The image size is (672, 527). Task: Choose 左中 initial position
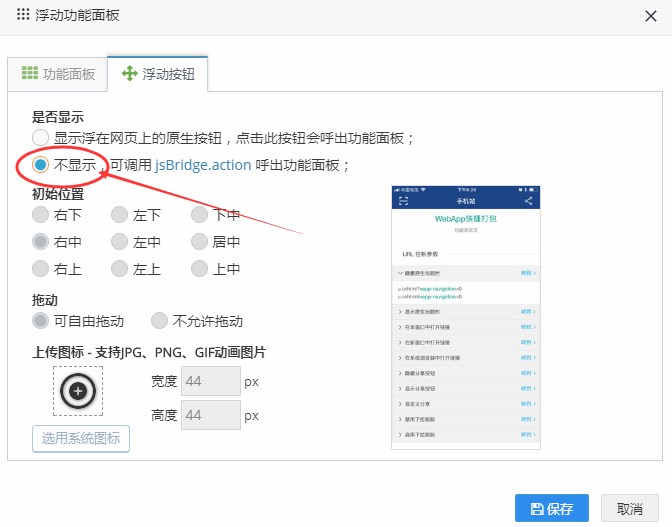pyautogui.click(x=119, y=242)
